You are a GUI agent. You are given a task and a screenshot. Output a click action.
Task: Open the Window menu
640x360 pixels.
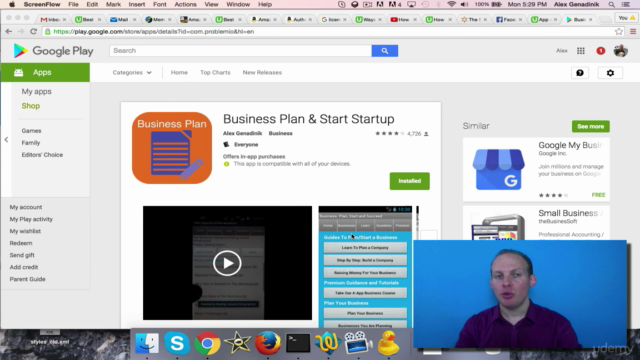coord(238,4)
